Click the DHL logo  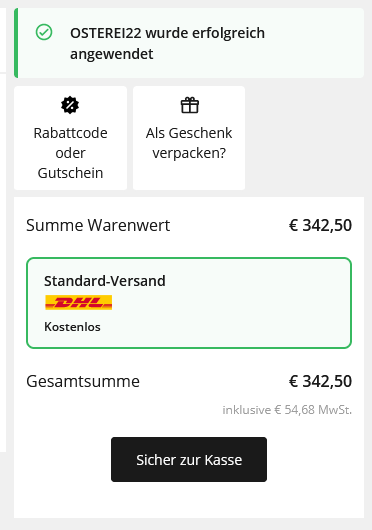pyautogui.click(x=78, y=302)
